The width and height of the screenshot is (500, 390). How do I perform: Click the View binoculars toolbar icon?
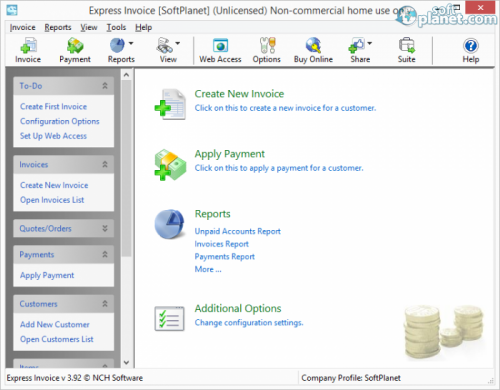[164, 45]
